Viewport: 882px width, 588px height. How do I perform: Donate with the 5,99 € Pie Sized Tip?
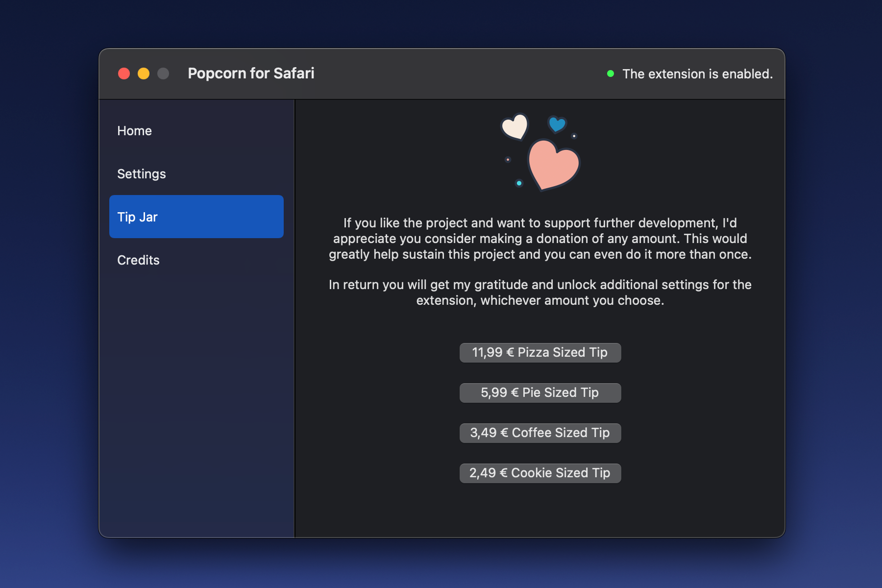pos(540,393)
